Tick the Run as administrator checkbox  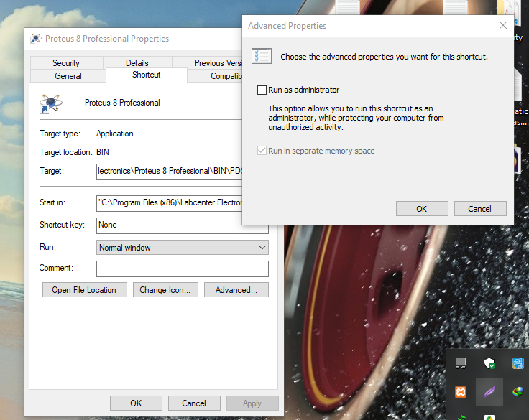pyautogui.click(x=262, y=90)
